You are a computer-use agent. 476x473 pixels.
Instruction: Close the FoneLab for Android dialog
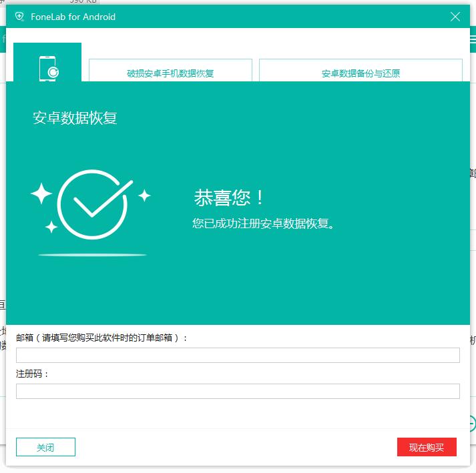[455, 17]
